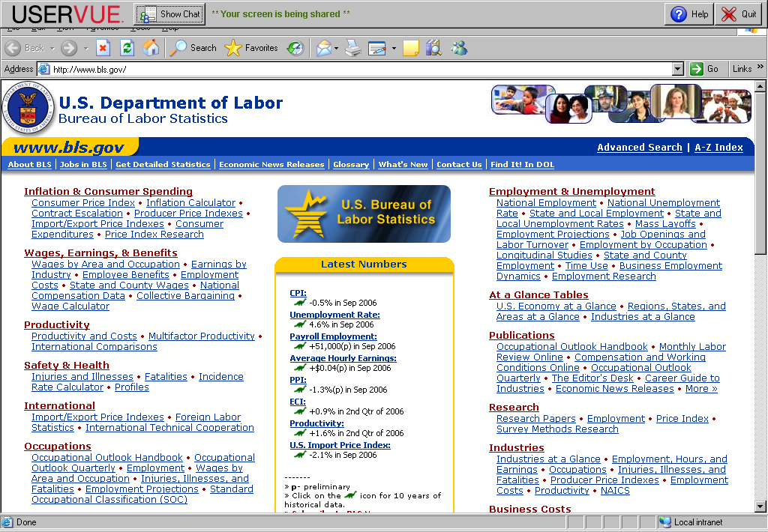Open the Occupational Outlook Handbook link under Occupations

107,457
